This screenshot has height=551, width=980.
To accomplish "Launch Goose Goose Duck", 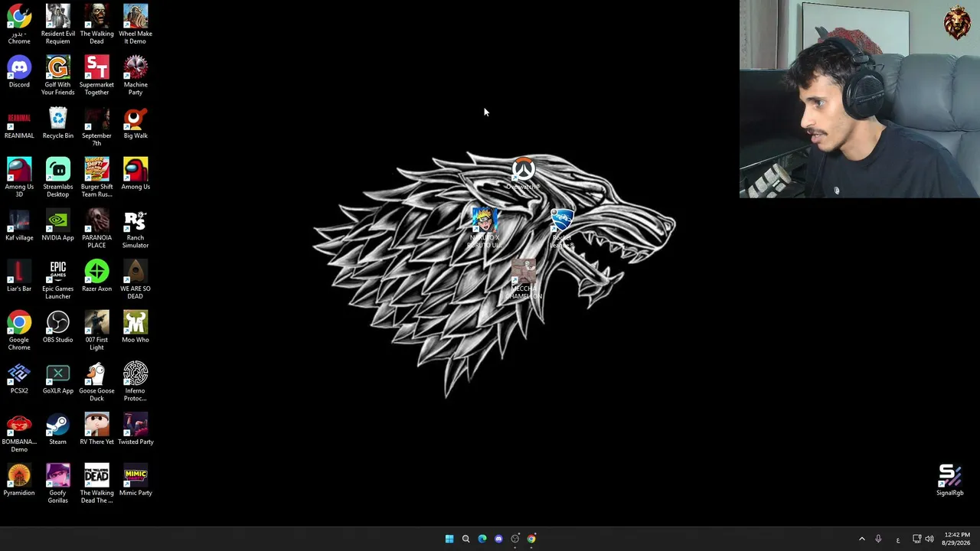I will click(x=96, y=381).
